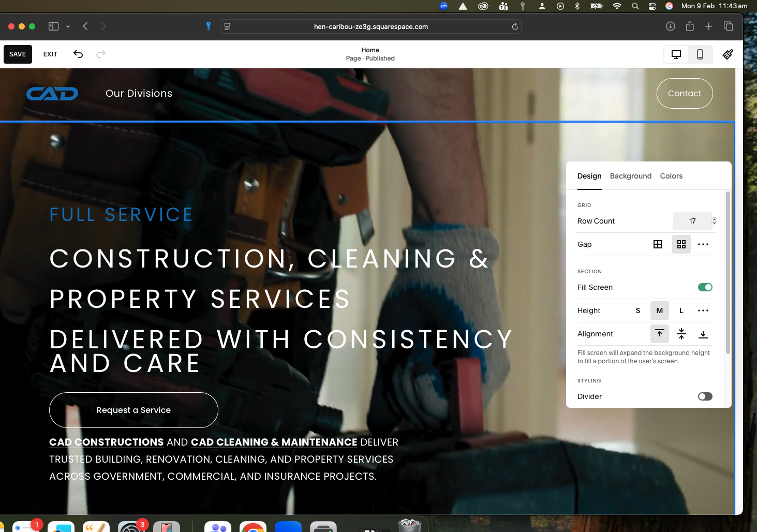Click the Home page title label
This screenshot has width=757, height=532.
pos(370,50)
